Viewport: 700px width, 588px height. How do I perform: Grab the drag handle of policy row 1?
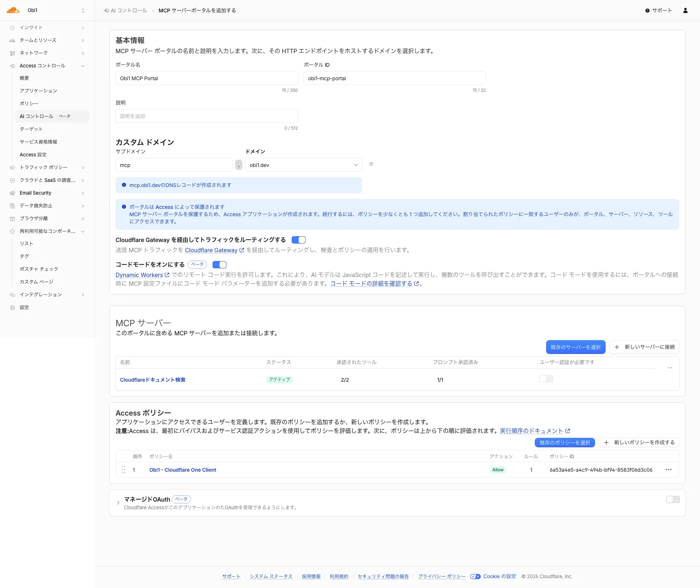click(x=124, y=470)
